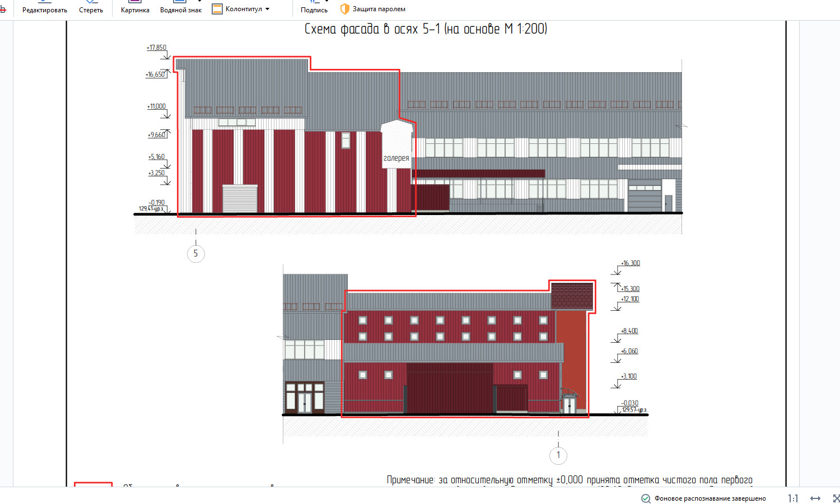Fit page width with double-arrow icon
The width and height of the screenshot is (840, 504).
click(x=815, y=498)
